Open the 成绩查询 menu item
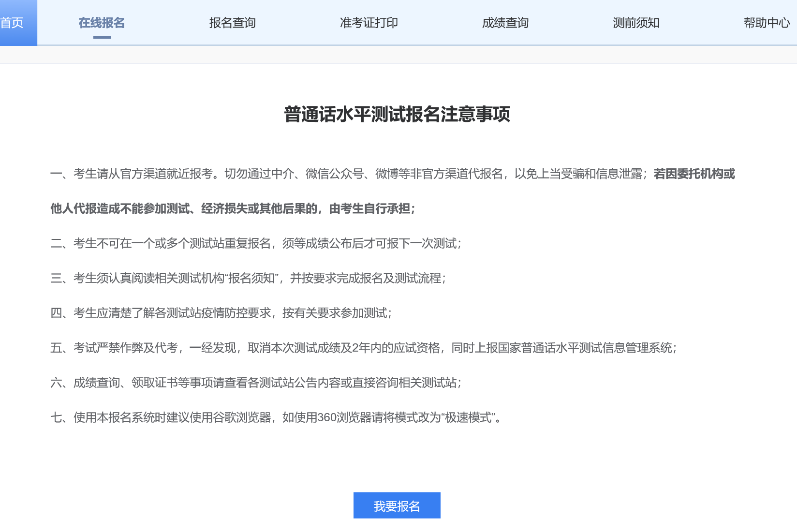Image resolution: width=797 pixels, height=532 pixels. (505, 23)
